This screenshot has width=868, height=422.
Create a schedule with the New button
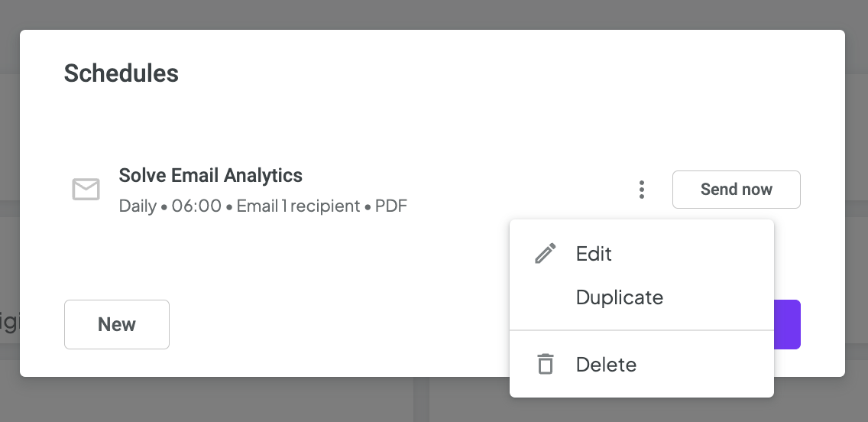tap(117, 325)
